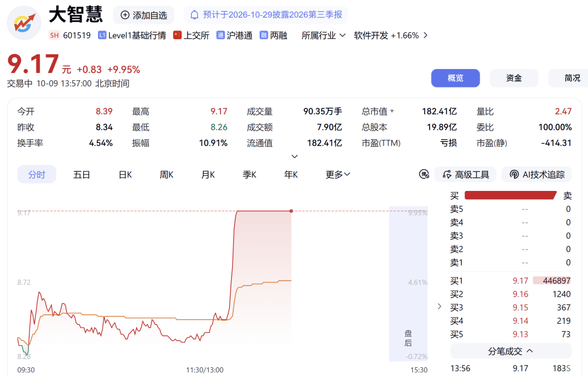Click the 两融 tag icon
Image resolution: width=588 pixels, height=377 pixels.
(264, 35)
